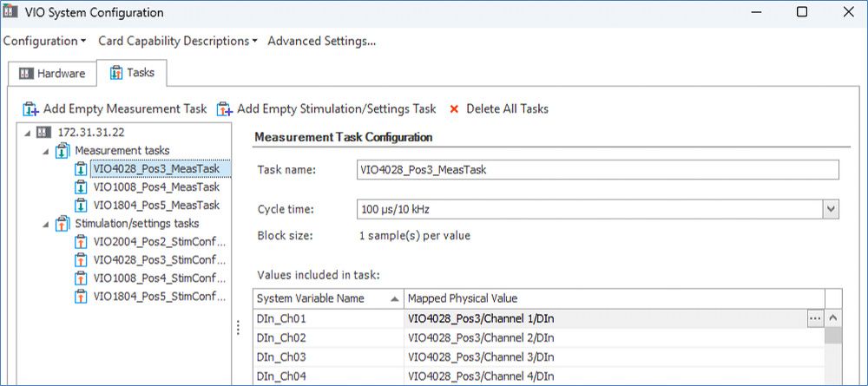Click the VIO2004_Pos2_StimConf task icon
Viewport: 868px width, 386px height.
click(x=81, y=242)
